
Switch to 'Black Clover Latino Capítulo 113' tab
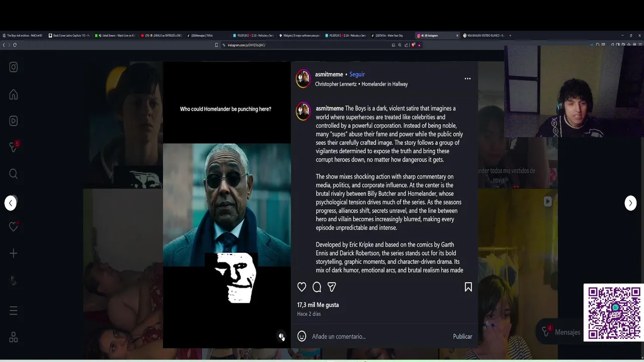70,36
